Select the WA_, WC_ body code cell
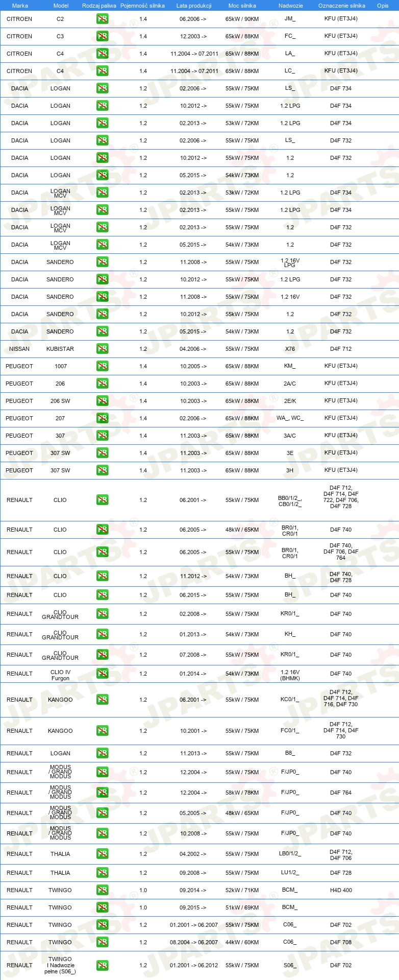The height and width of the screenshot is (980, 399). click(290, 418)
